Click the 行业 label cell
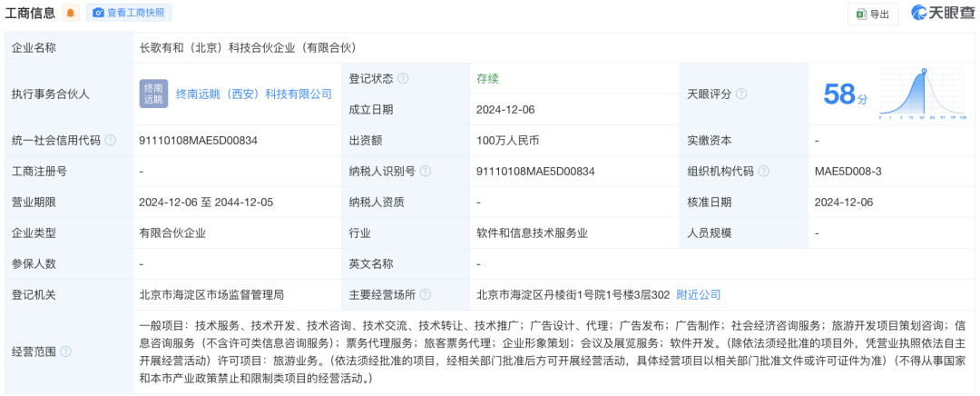The image size is (980, 396). (x=406, y=233)
